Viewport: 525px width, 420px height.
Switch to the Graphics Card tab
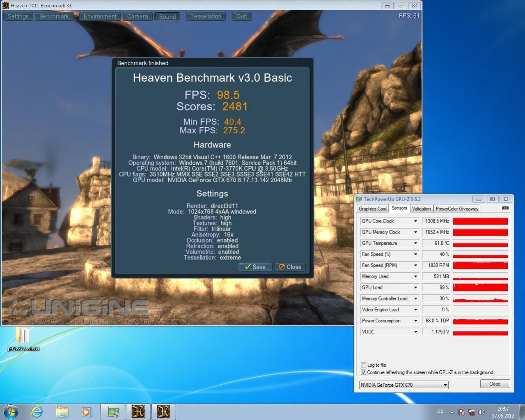[x=373, y=209]
